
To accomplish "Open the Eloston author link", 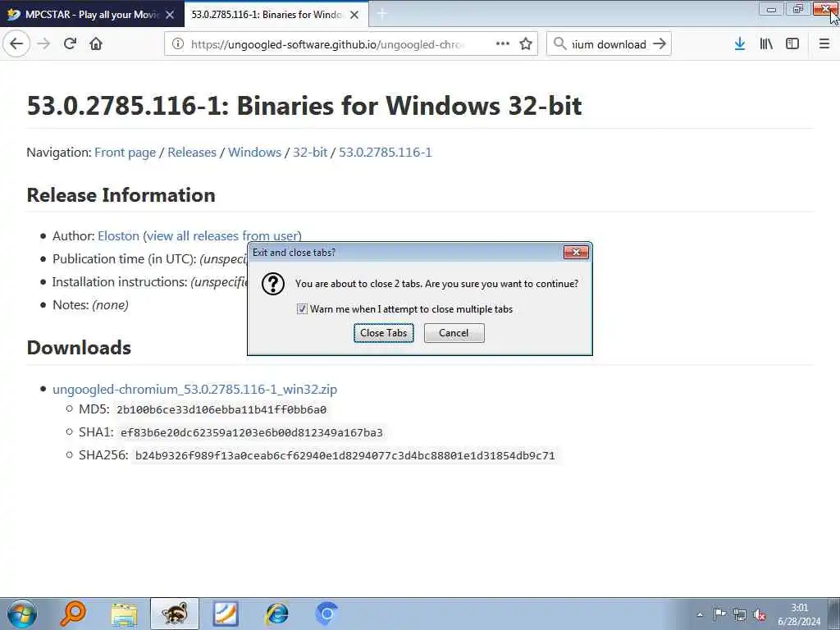I will 118,235.
